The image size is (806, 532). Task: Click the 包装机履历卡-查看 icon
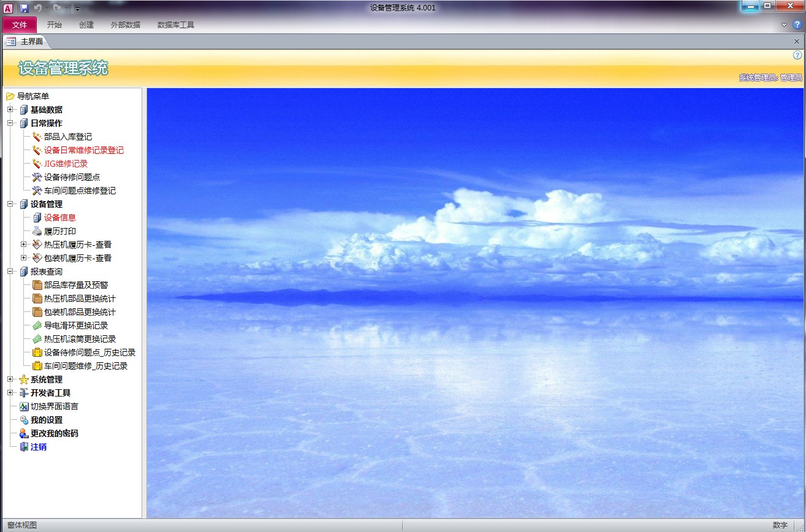click(x=37, y=258)
